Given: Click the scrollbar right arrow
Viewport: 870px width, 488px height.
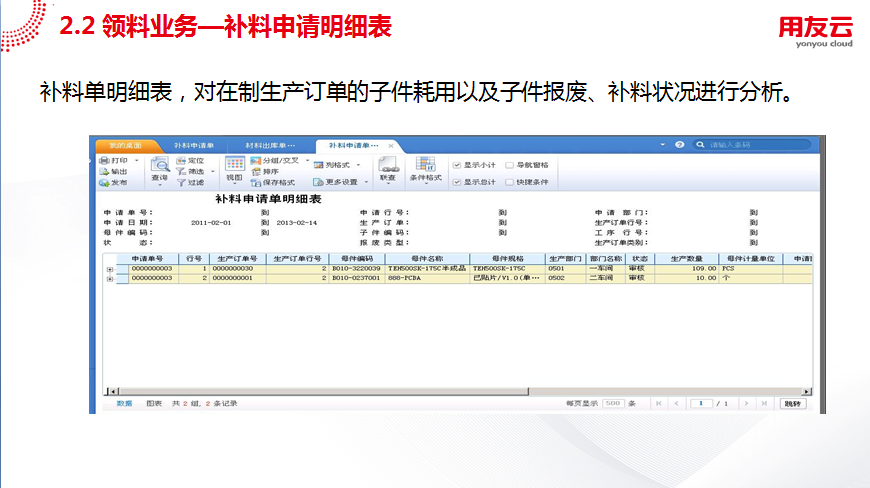Looking at the screenshot, I should tap(807, 392).
